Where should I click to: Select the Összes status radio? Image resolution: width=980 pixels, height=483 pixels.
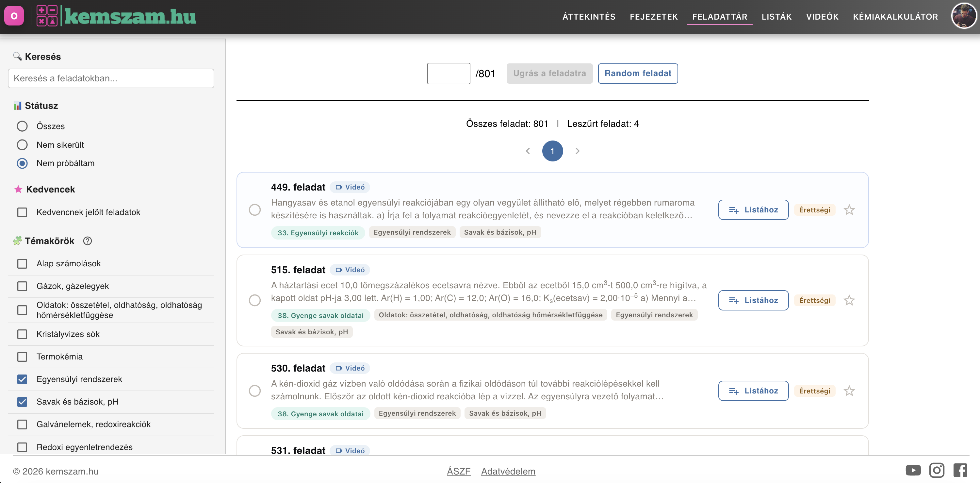click(x=22, y=126)
